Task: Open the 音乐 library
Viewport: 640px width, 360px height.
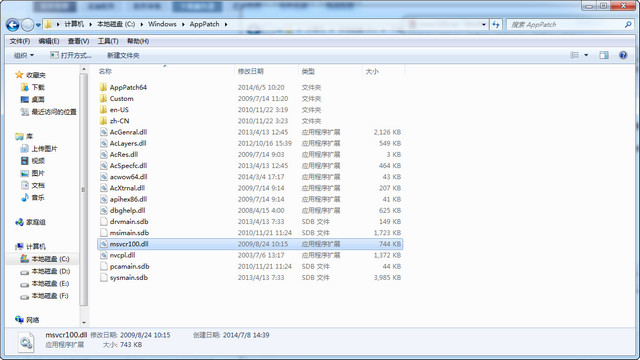Action: (33, 198)
